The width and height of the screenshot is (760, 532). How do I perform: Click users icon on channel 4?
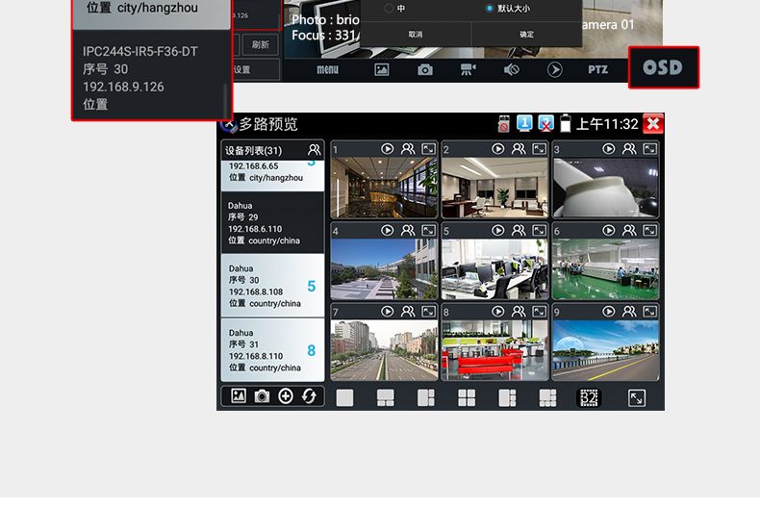(x=408, y=230)
